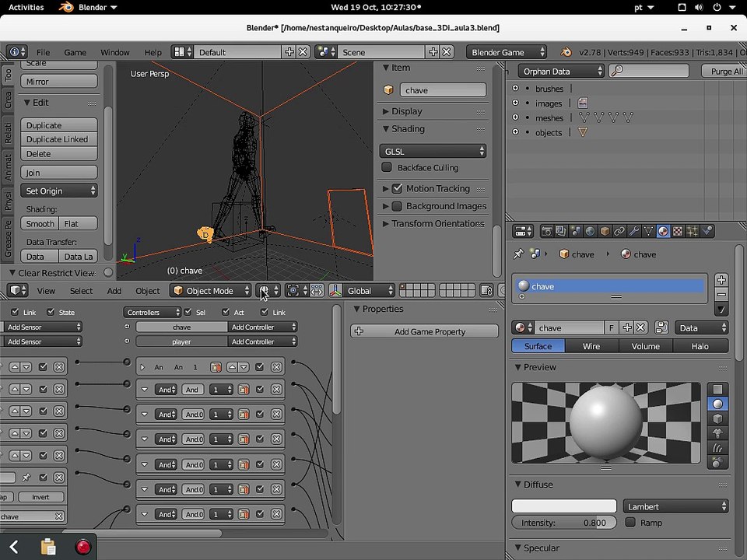
Task: Open the World properties globe tab
Action: click(x=591, y=232)
